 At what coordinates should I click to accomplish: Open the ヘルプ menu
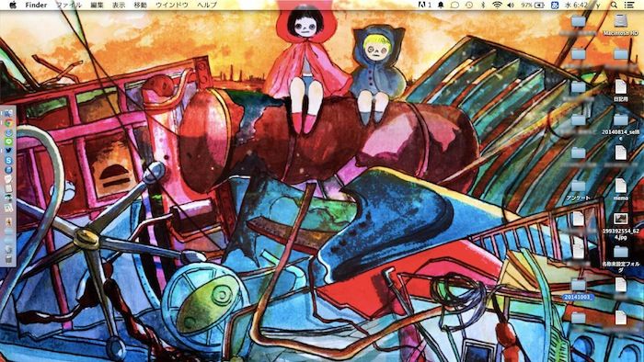[207, 5]
